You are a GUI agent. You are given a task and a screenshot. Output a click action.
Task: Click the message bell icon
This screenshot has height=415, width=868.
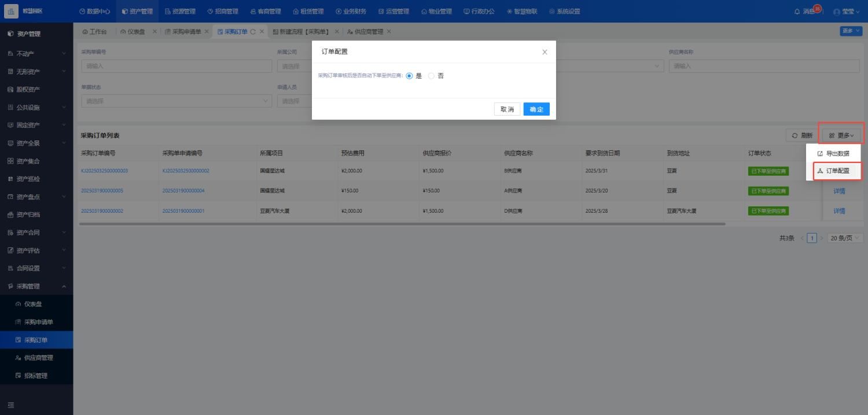(x=797, y=12)
